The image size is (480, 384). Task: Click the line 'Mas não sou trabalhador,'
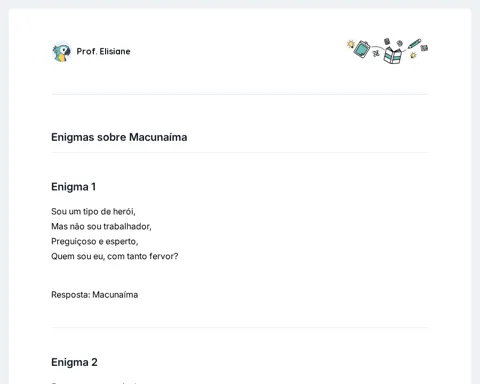(x=101, y=227)
